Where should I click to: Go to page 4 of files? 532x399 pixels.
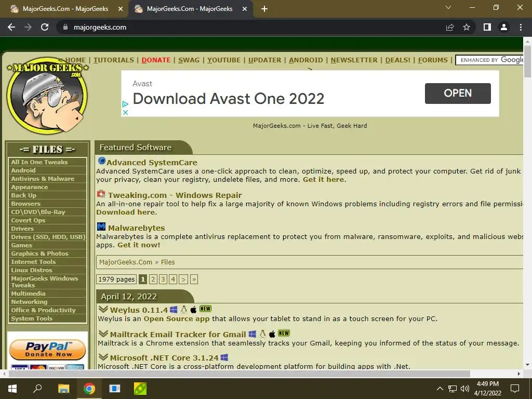coord(173,279)
